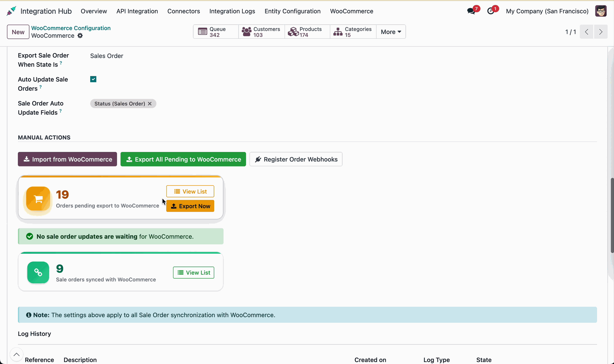Open the Queue 342 stat button
Image resolution: width=614 pixels, height=364 pixels.
click(x=216, y=32)
